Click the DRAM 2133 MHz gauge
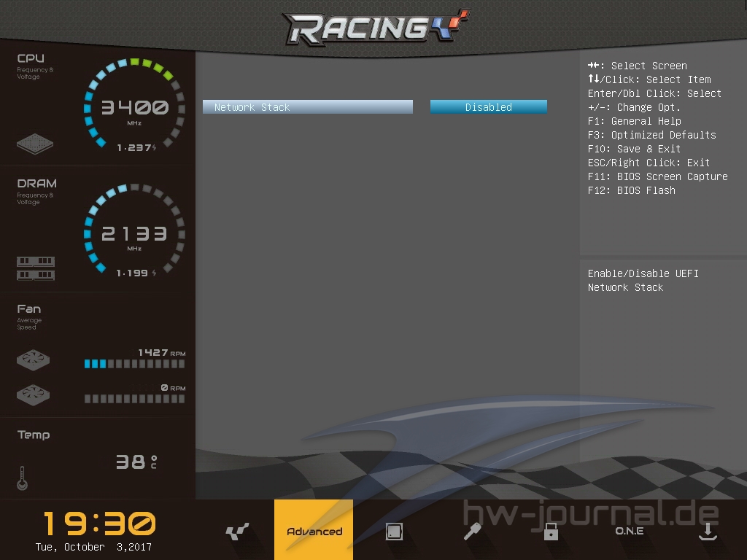This screenshot has height=560, width=747. coord(134,228)
